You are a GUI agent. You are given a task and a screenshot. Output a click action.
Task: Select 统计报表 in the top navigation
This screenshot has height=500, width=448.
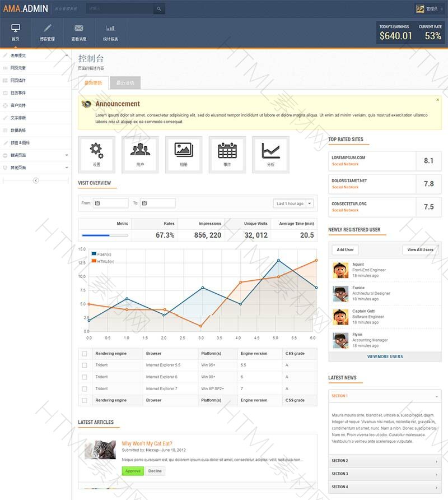110,33
